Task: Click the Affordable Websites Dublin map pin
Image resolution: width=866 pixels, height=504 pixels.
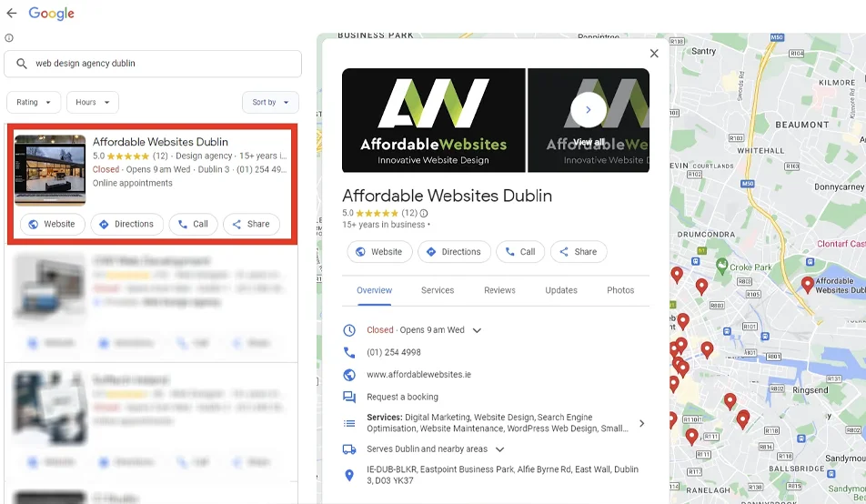Action: coord(807,284)
